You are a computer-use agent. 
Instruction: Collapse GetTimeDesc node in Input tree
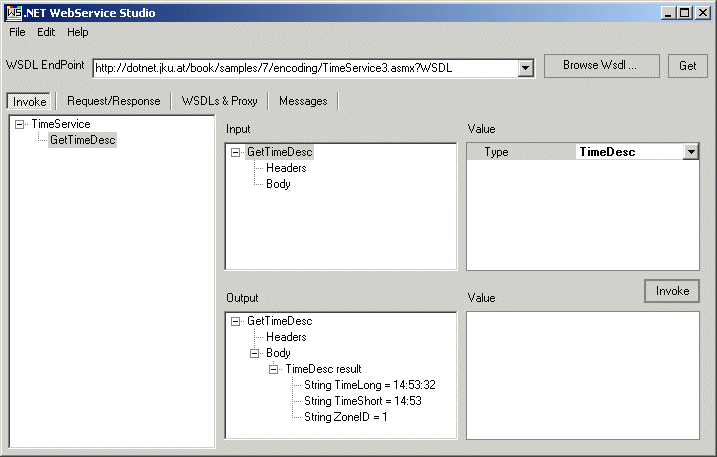click(x=235, y=152)
